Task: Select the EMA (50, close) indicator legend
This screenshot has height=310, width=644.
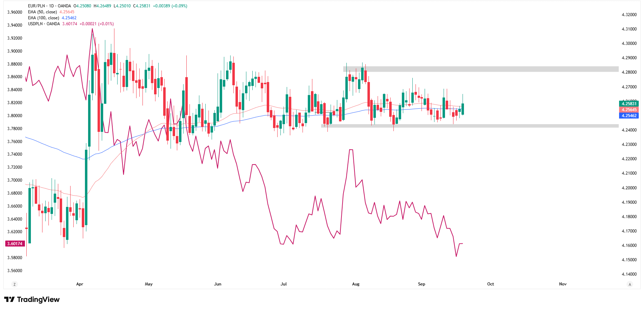Action: 42,12
